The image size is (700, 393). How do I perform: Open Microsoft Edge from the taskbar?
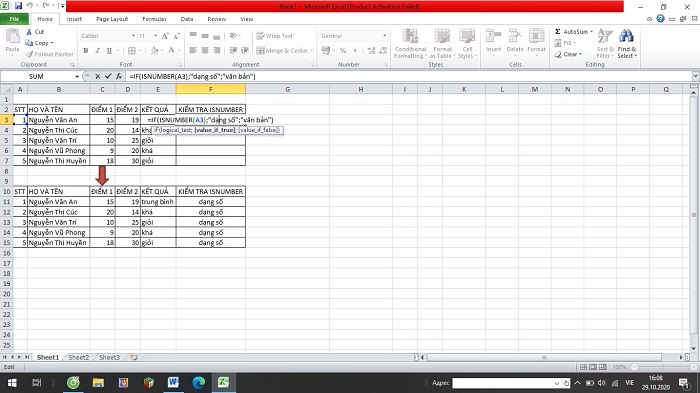(x=199, y=383)
